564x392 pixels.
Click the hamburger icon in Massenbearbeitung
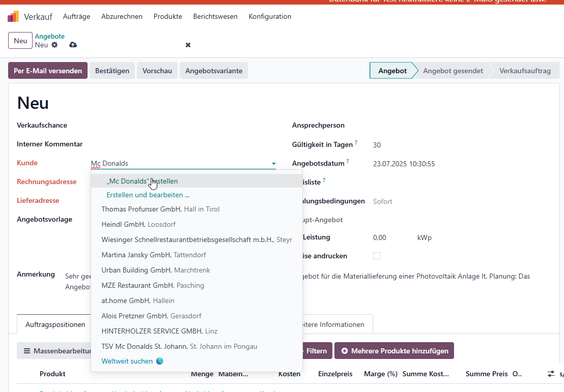(x=27, y=351)
